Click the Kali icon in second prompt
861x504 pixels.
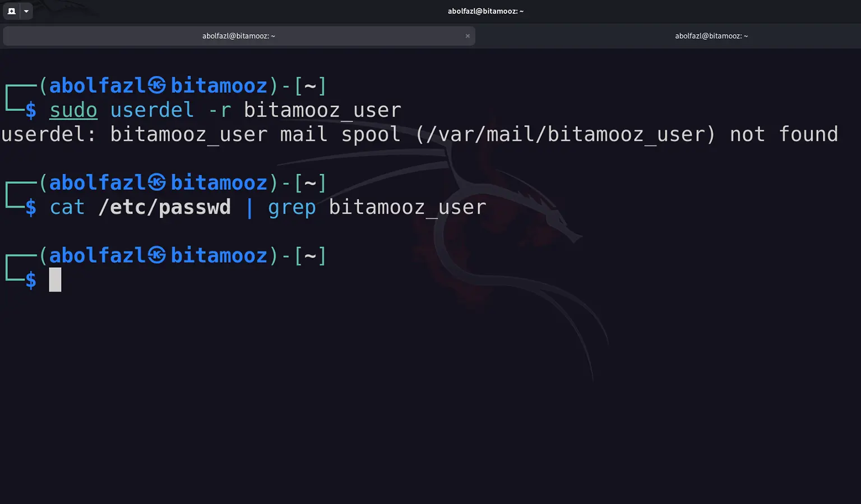tap(157, 183)
